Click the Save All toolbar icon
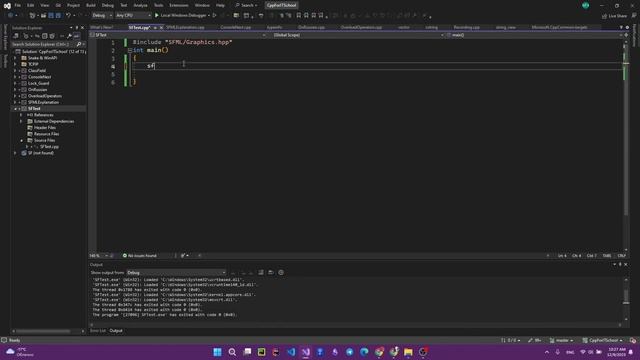 tap(58, 16)
